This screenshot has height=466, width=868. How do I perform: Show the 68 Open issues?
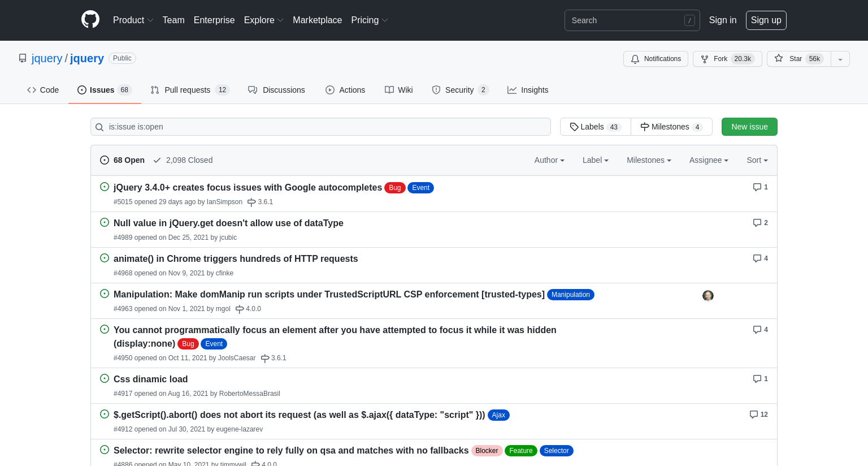coord(123,160)
